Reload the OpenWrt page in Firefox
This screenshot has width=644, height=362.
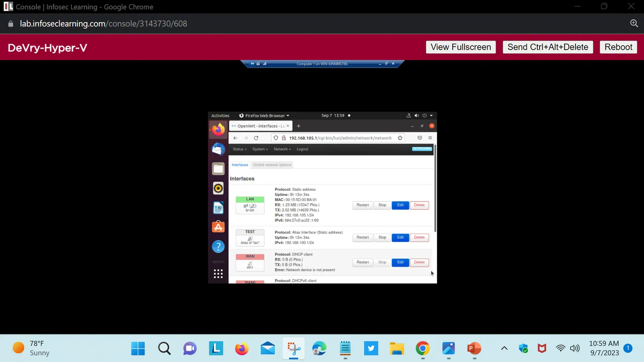tap(256, 138)
